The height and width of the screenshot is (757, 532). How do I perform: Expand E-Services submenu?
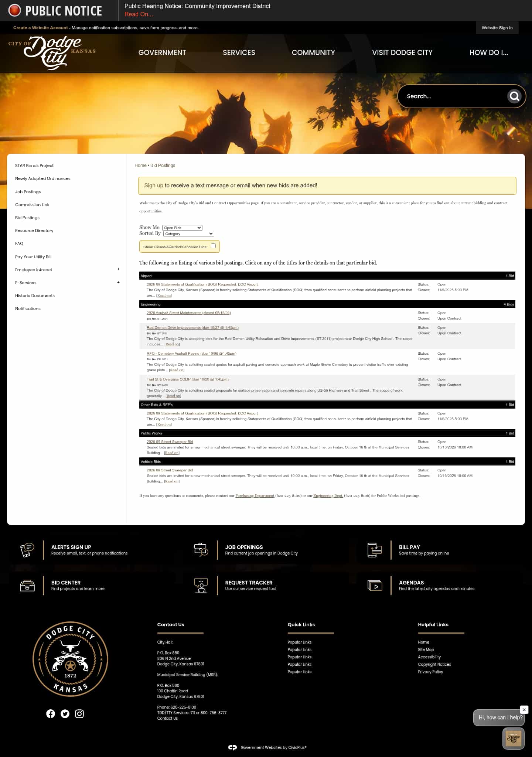click(118, 283)
